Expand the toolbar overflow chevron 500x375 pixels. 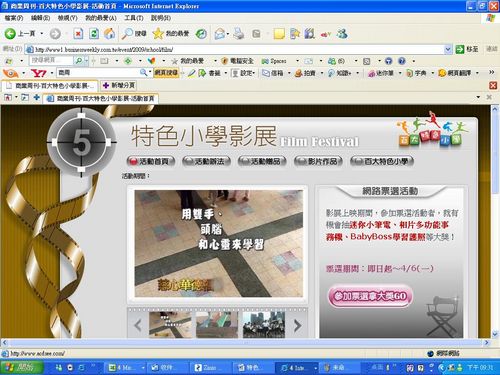[491, 72]
